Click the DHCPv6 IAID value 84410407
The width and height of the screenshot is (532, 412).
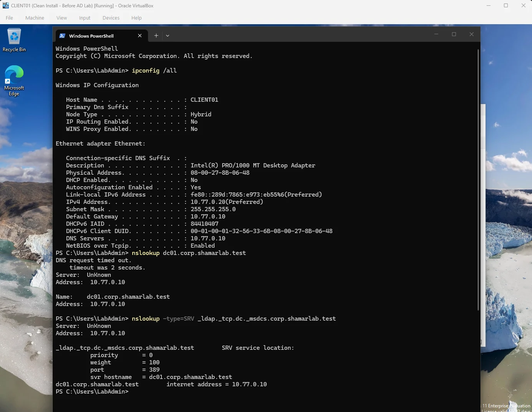(x=204, y=224)
